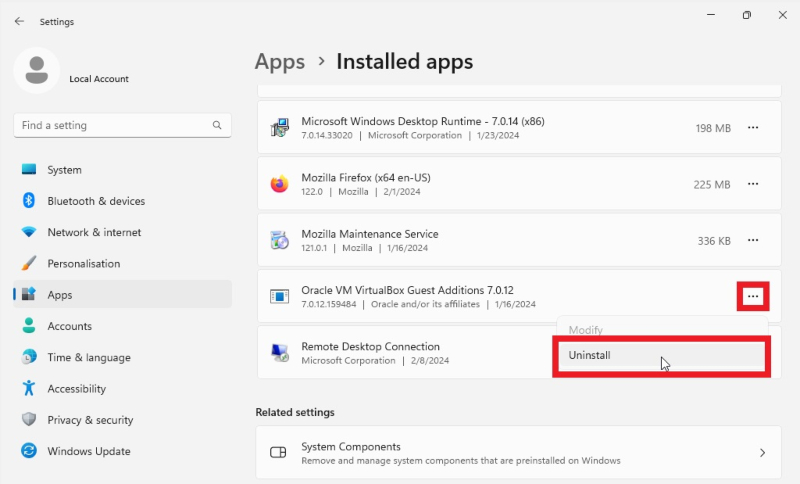Click the Personalisation paintbrush icon
This screenshot has width=800, height=484.
(x=29, y=263)
